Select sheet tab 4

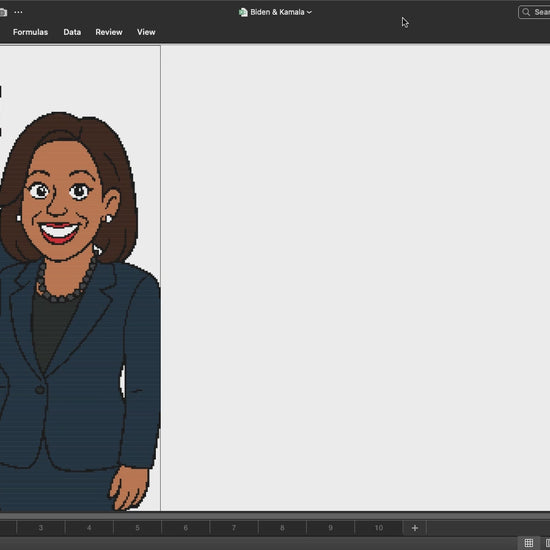coord(89,528)
